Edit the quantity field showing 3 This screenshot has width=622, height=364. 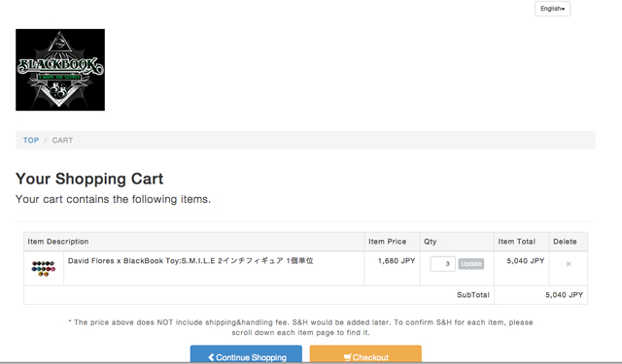pos(443,264)
